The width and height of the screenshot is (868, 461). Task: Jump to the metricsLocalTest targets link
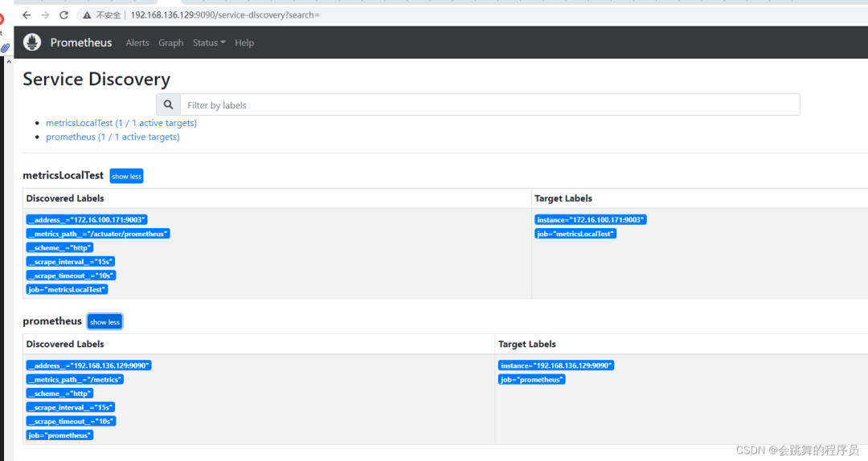coord(121,123)
